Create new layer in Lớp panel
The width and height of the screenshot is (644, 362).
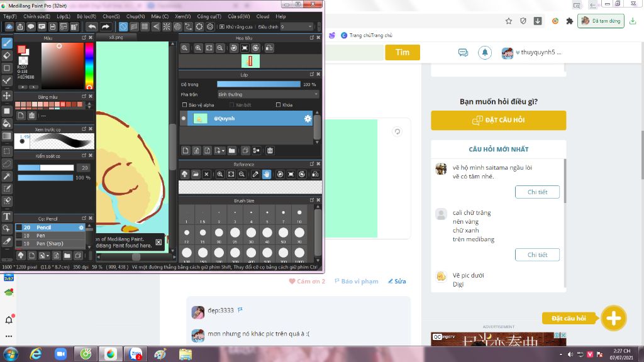pyautogui.click(x=186, y=151)
